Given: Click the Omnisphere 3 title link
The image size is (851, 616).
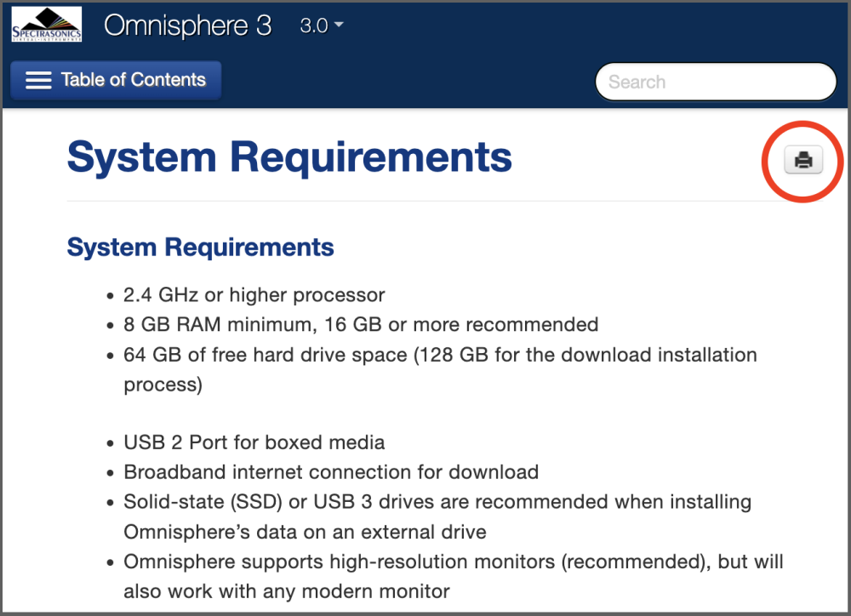Looking at the screenshot, I should (188, 26).
